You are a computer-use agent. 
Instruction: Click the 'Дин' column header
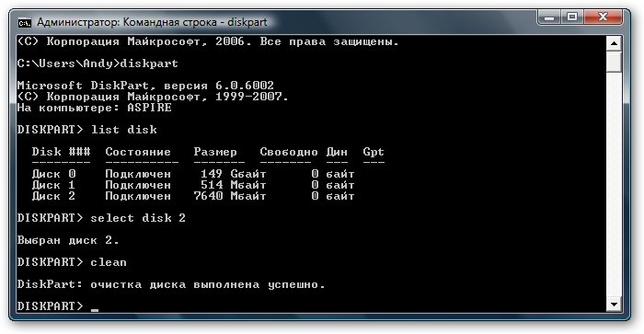337,152
